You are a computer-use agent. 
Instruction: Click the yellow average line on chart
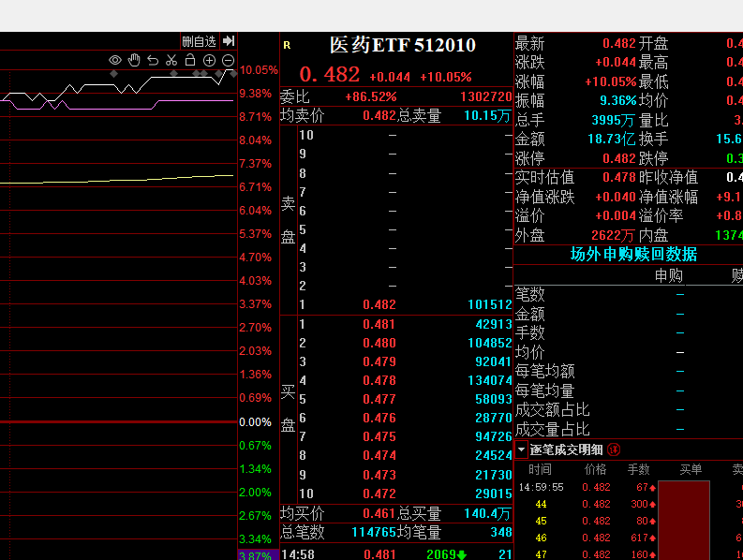coord(118,180)
